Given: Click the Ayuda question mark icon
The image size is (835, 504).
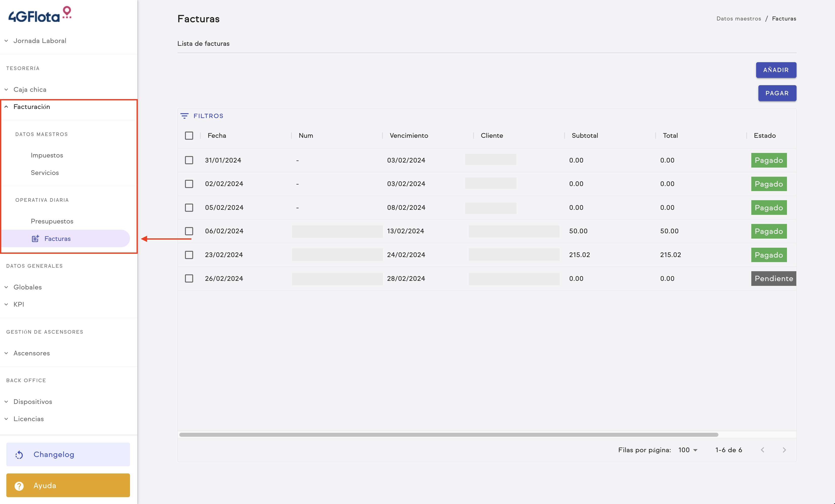Looking at the screenshot, I should pos(19,486).
